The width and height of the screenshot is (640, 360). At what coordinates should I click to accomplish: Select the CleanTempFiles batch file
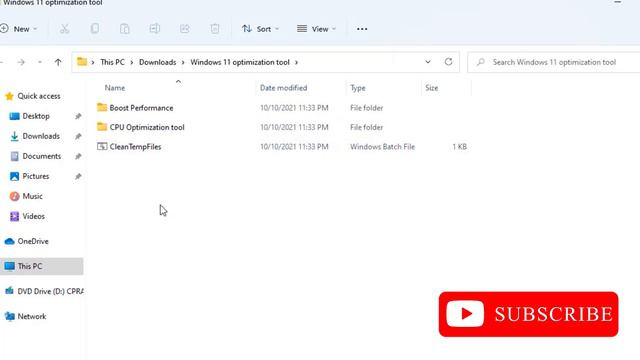pyautogui.click(x=135, y=147)
